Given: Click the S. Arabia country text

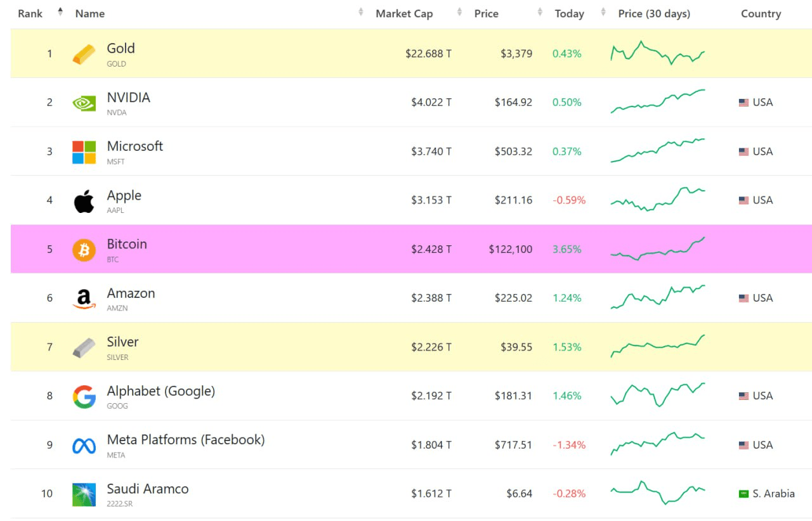Looking at the screenshot, I should 773,494.
